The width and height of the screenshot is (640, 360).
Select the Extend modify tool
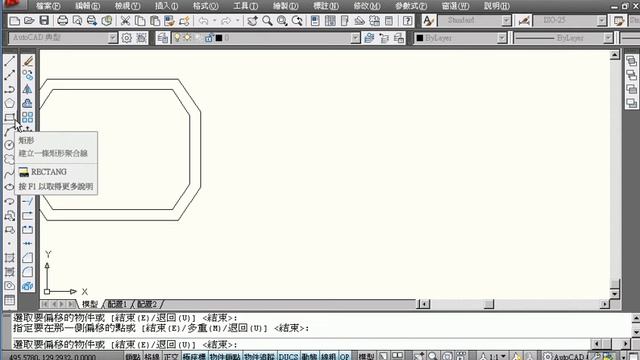[27, 201]
